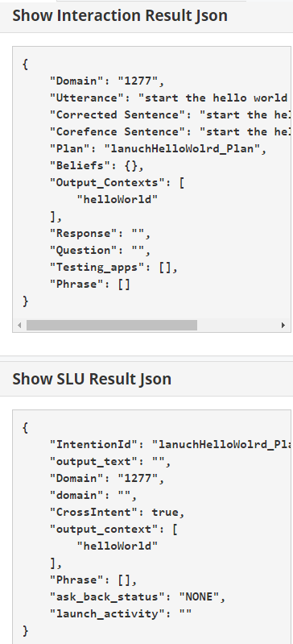This screenshot has width=293, height=644.
Task: Click the CrossIntent true value
Action: [x=165, y=512]
